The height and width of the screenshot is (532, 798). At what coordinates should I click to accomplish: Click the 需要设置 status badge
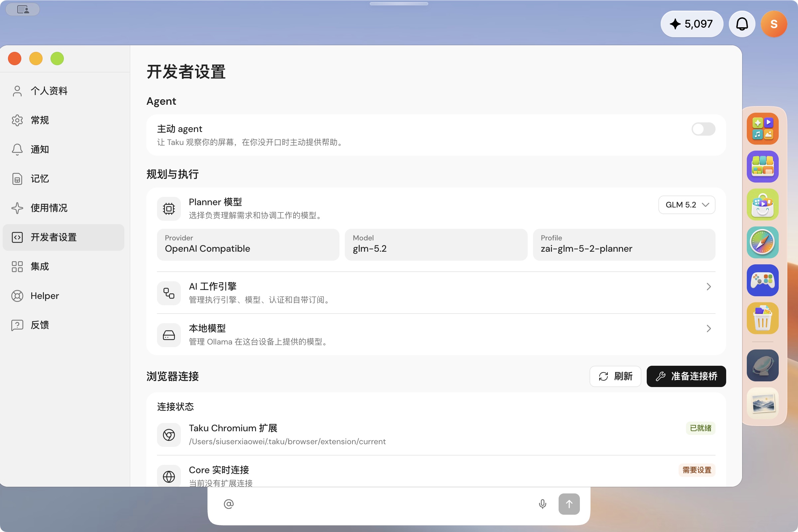697,470
